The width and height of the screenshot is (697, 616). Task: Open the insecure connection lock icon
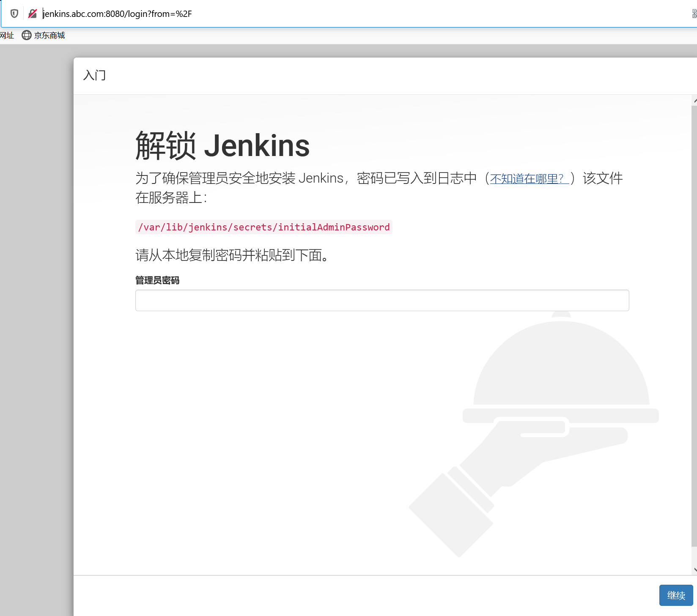(x=33, y=14)
